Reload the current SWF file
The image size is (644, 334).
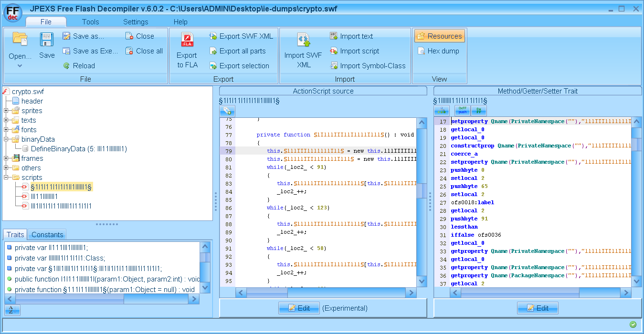[x=79, y=66]
